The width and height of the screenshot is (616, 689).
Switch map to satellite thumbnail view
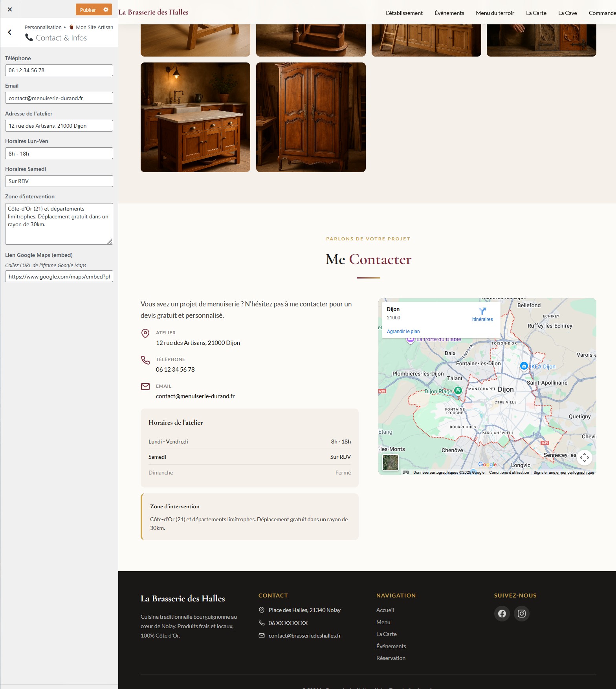pyautogui.click(x=390, y=462)
